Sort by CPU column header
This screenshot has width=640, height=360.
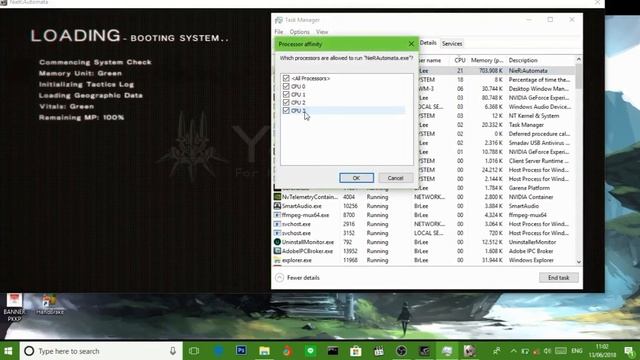tap(460, 60)
